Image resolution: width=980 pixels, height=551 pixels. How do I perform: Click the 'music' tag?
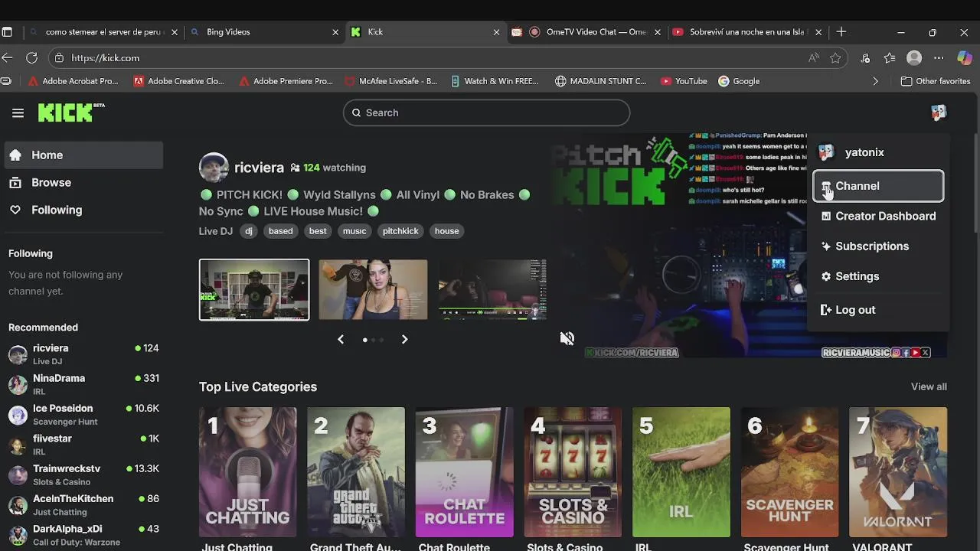point(354,231)
